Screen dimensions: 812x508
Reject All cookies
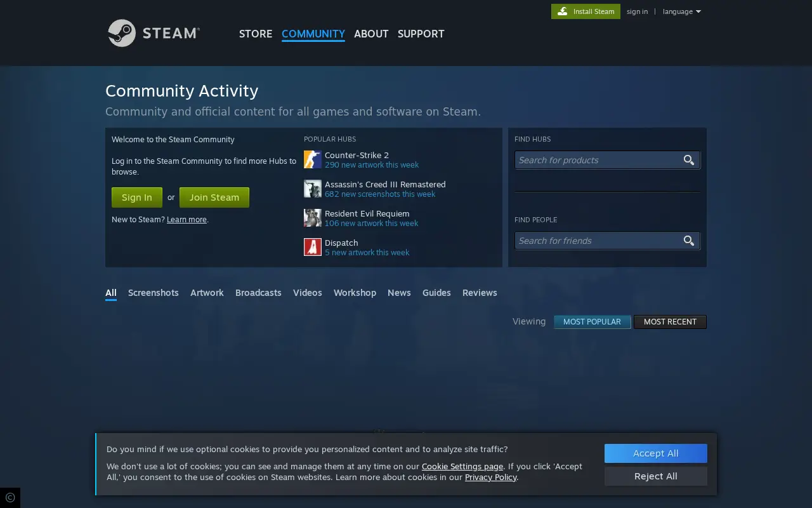[x=656, y=476]
